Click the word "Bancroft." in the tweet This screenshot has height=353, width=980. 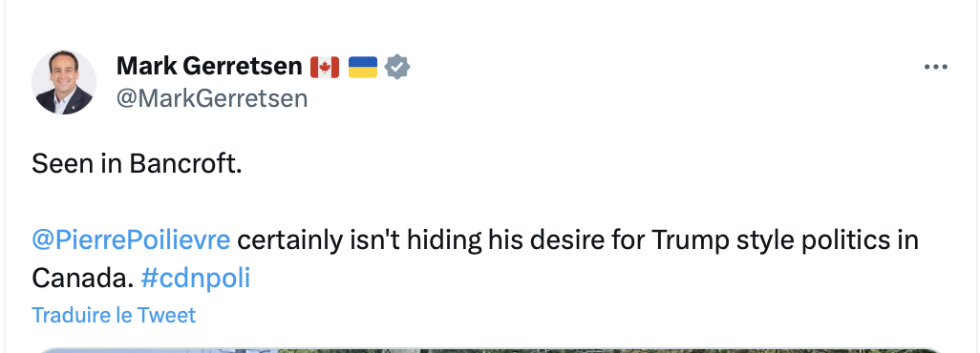pyautogui.click(x=185, y=164)
